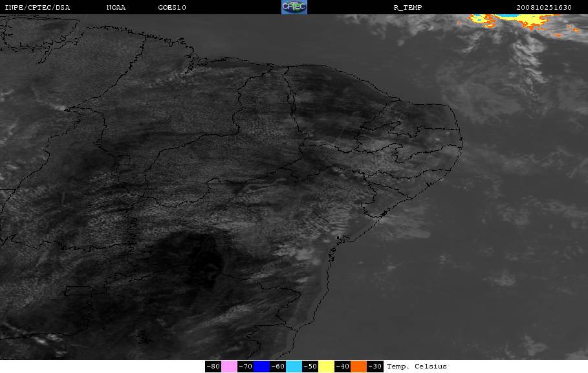Viewport: 588px width, 373px height.
Task: Click the -60 legend value label
Action: click(278, 367)
